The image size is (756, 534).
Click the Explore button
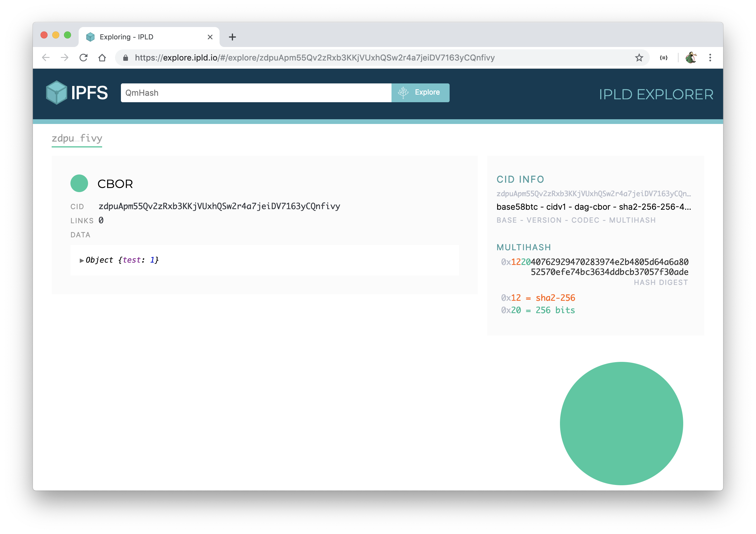click(420, 93)
